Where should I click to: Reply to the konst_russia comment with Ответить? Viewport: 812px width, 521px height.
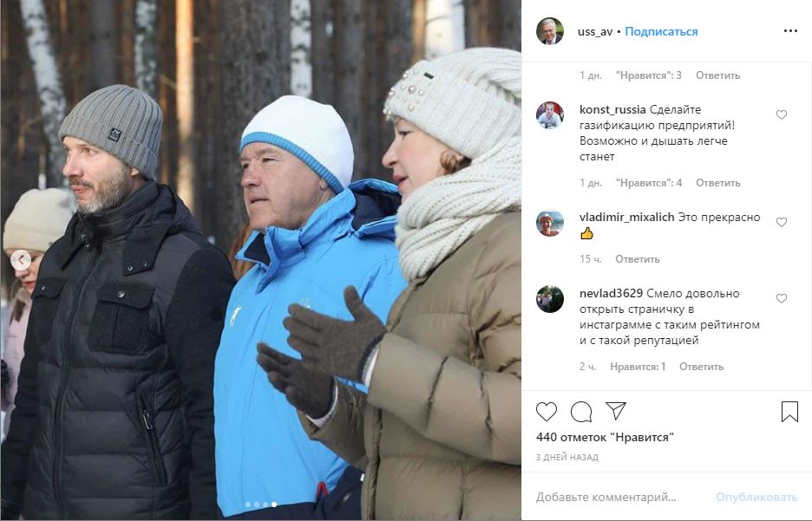click(717, 183)
